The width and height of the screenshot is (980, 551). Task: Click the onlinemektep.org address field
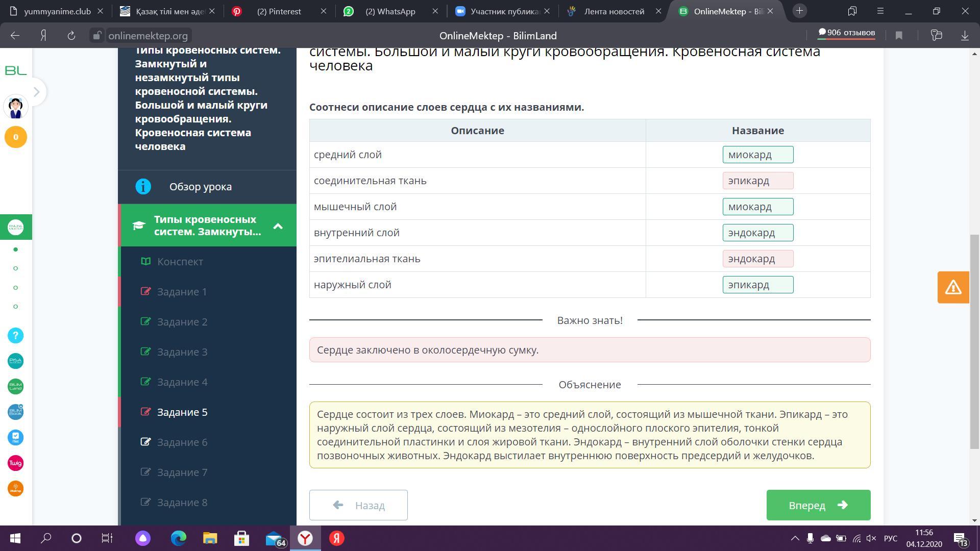click(x=148, y=36)
